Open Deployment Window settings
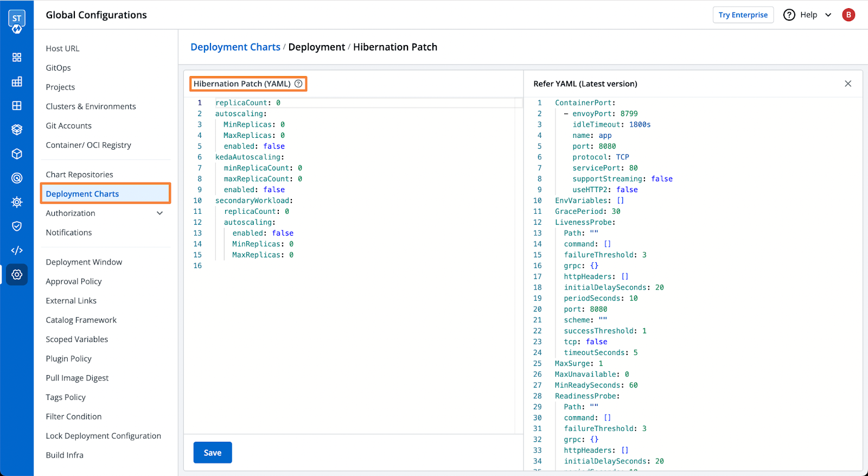 [x=84, y=262]
